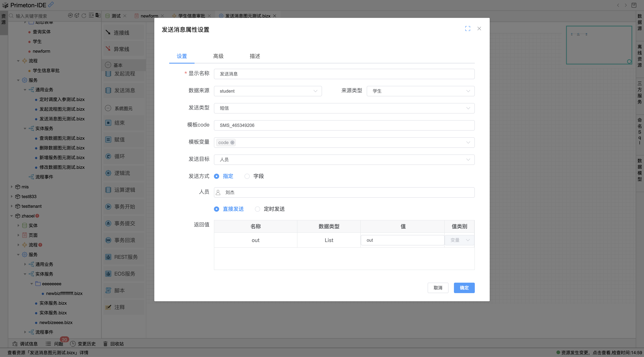Select the 字段 send method radio
Viewport: 644px width, 357px height.
[247, 176]
